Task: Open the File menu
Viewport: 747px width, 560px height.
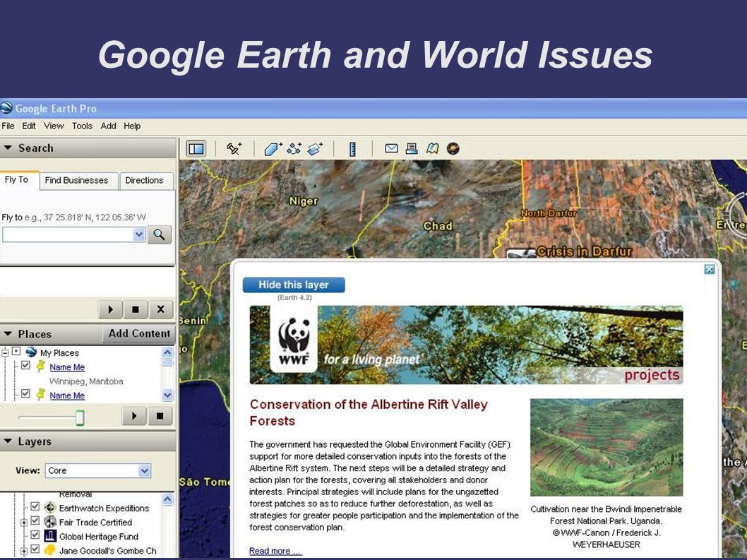Action: tap(8, 126)
